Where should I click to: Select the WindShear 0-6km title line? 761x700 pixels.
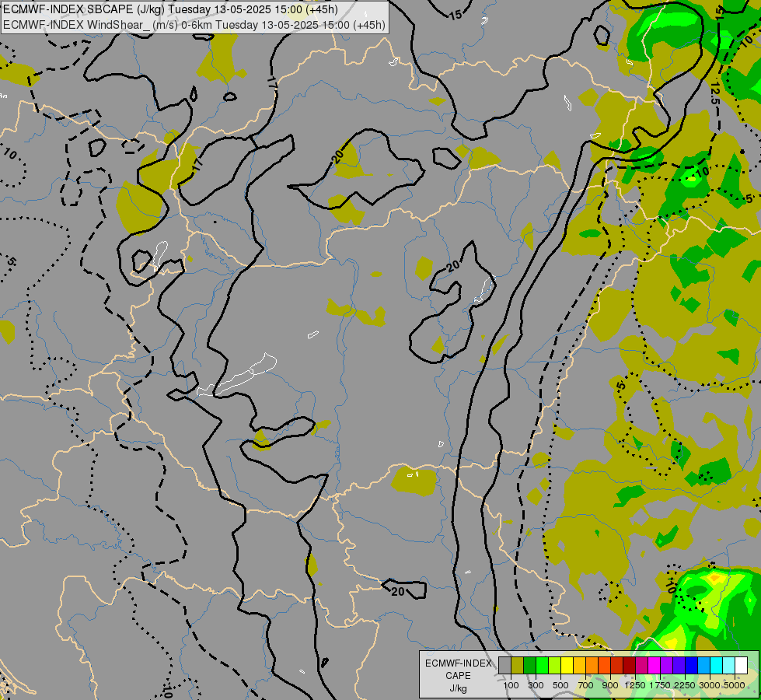[194, 24]
